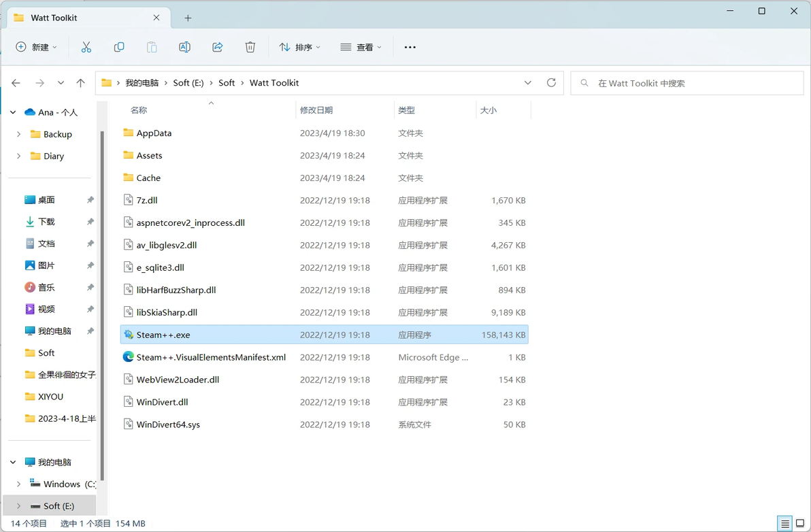Sort by 类型 column header
This screenshot has height=532, width=811.
coord(407,110)
